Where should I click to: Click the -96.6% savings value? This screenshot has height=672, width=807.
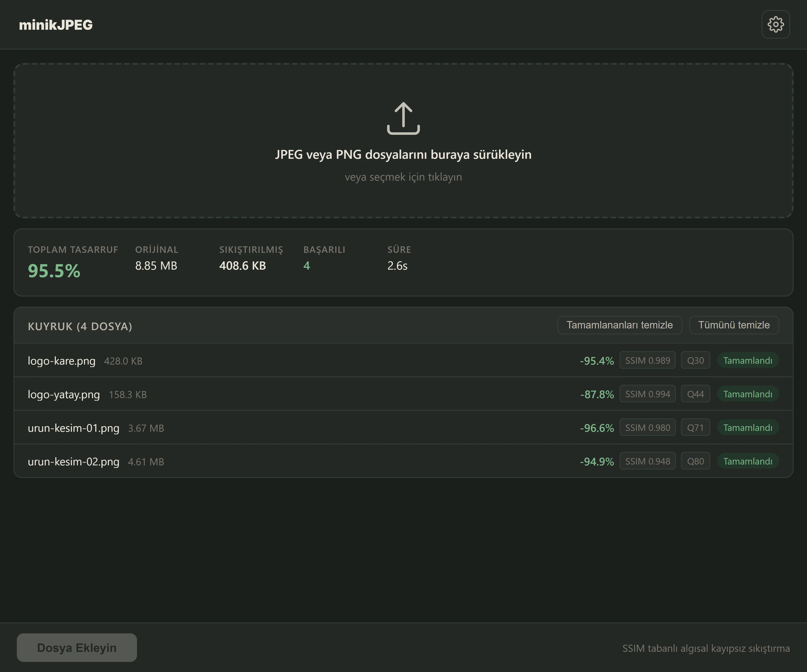(x=597, y=428)
